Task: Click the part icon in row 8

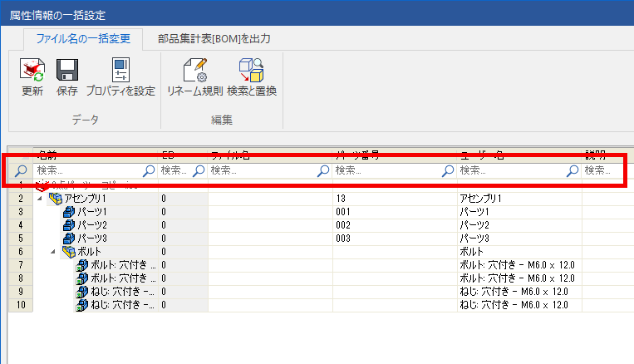Action: click(x=82, y=278)
